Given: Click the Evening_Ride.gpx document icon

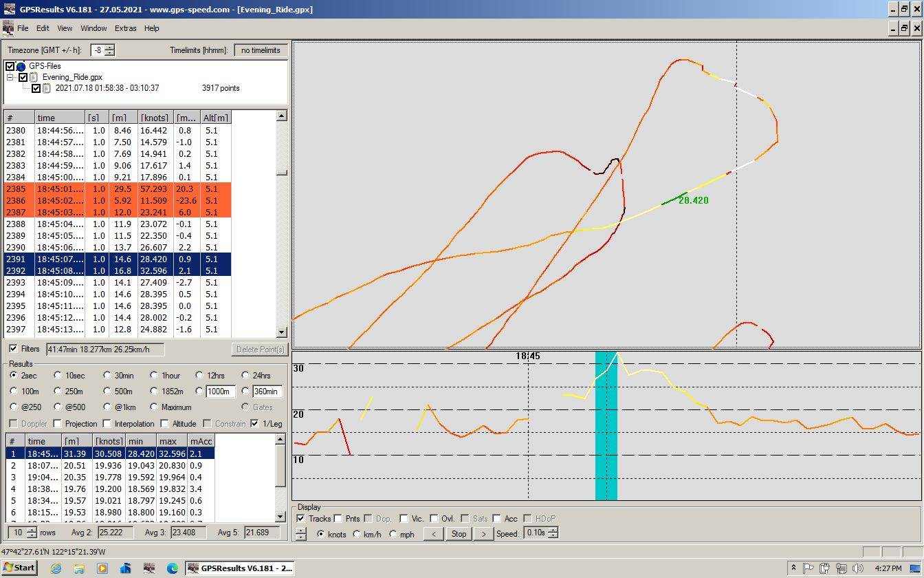Looking at the screenshot, I should tap(34, 77).
